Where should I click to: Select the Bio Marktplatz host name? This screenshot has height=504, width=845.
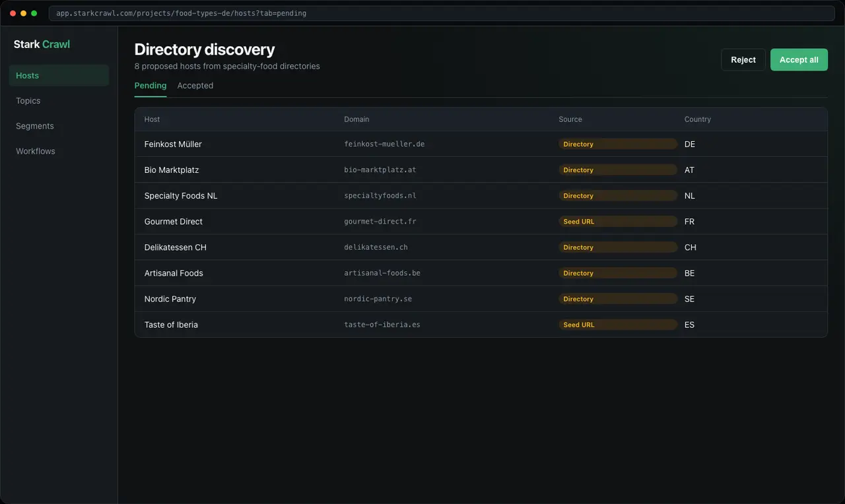172,170
